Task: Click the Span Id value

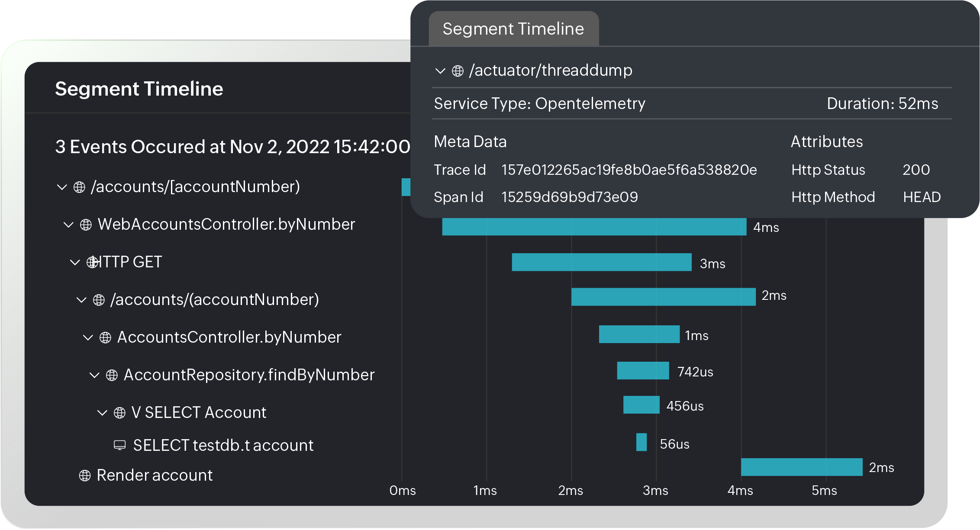Action: click(x=570, y=197)
